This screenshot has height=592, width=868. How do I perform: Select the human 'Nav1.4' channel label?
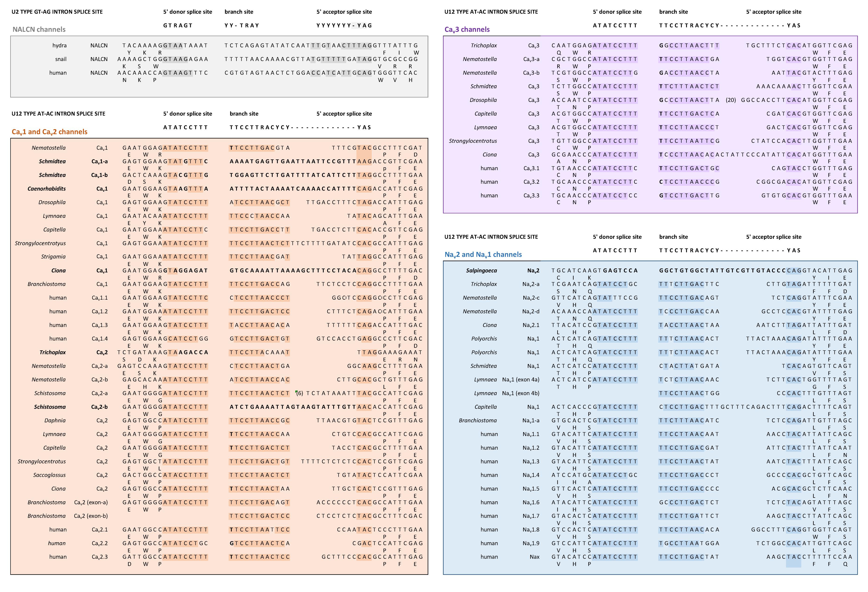(531, 475)
